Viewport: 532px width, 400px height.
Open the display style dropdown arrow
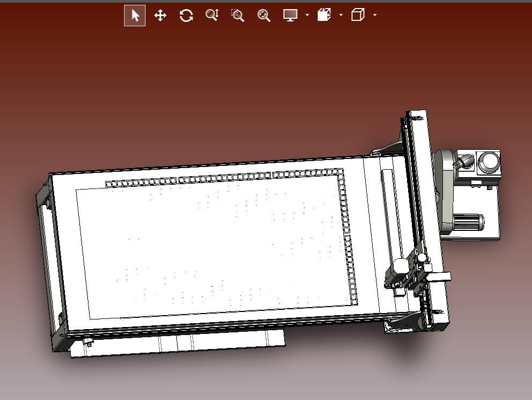[307, 15]
